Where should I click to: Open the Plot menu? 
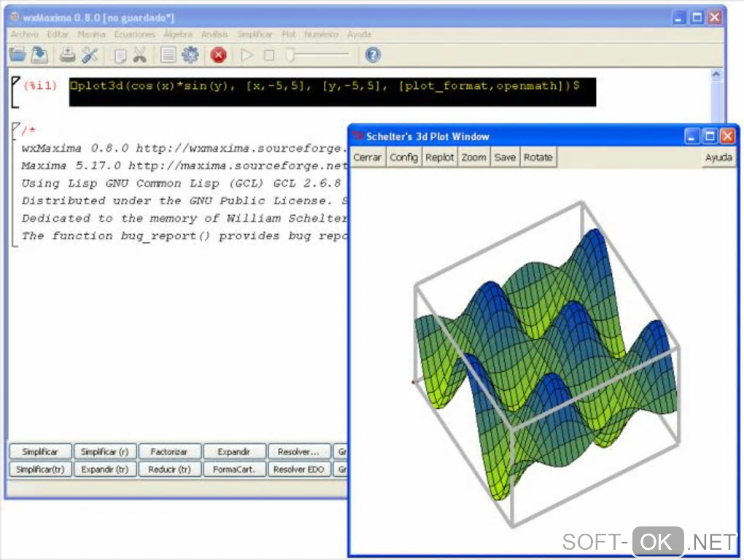289,34
